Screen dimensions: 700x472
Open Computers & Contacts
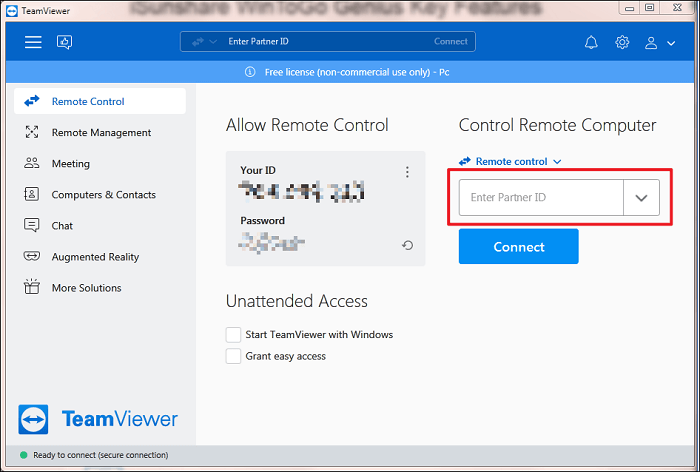coord(100,195)
